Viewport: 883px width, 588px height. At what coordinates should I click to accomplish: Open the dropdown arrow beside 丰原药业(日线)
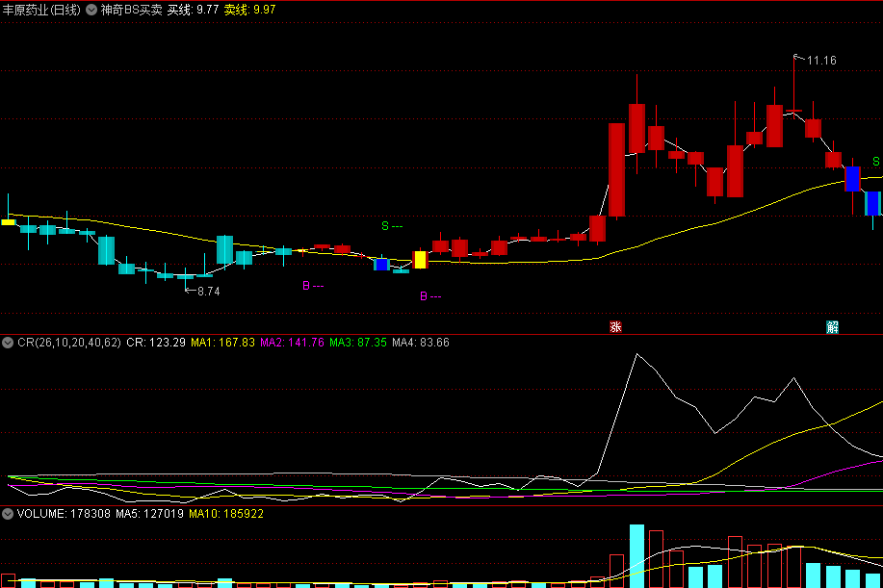pos(91,10)
